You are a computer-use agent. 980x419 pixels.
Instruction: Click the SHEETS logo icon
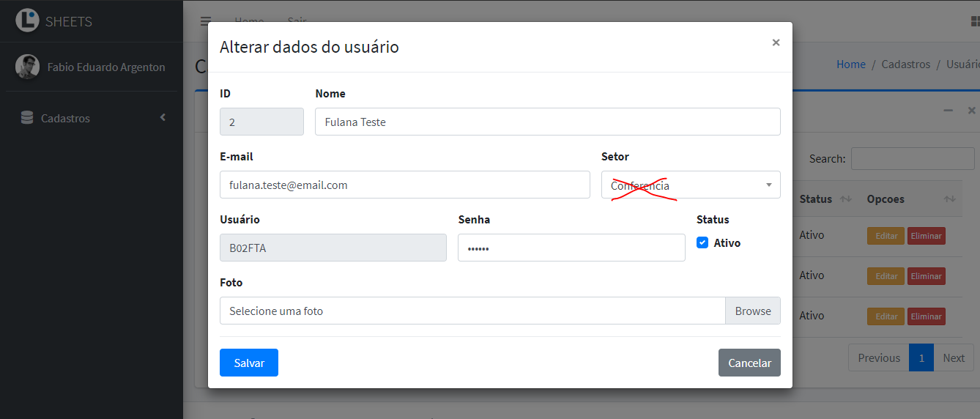27,21
